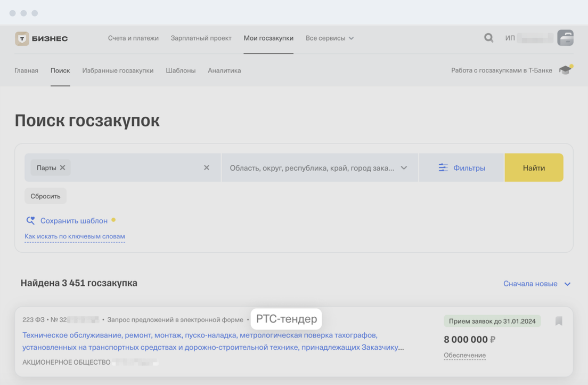Open 'Зарплатный проект' section
The image size is (588, 385).
click(x=201, y=38)
